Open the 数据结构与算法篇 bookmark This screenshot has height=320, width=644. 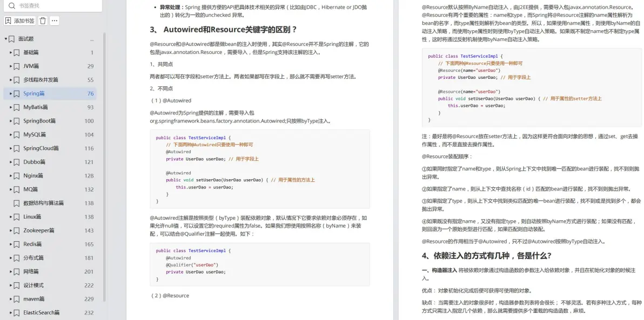point(44,203)
